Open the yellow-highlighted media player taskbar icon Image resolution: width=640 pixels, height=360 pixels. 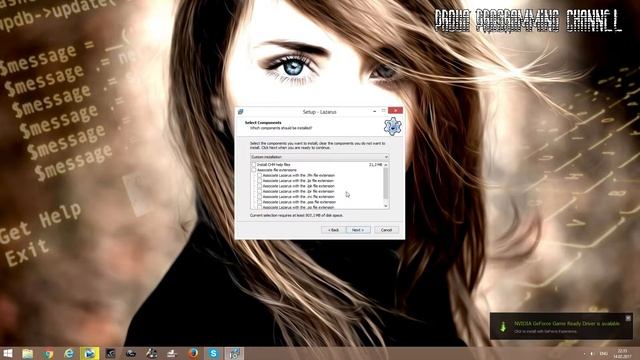89,353
